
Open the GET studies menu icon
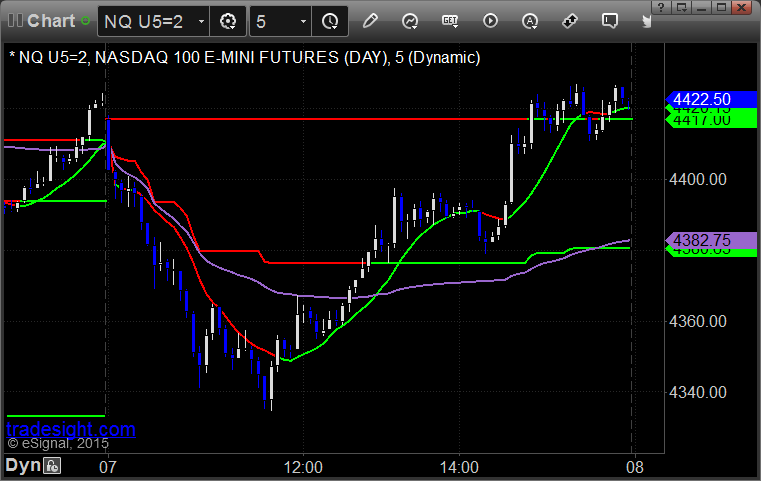click(x=450, y=21)
